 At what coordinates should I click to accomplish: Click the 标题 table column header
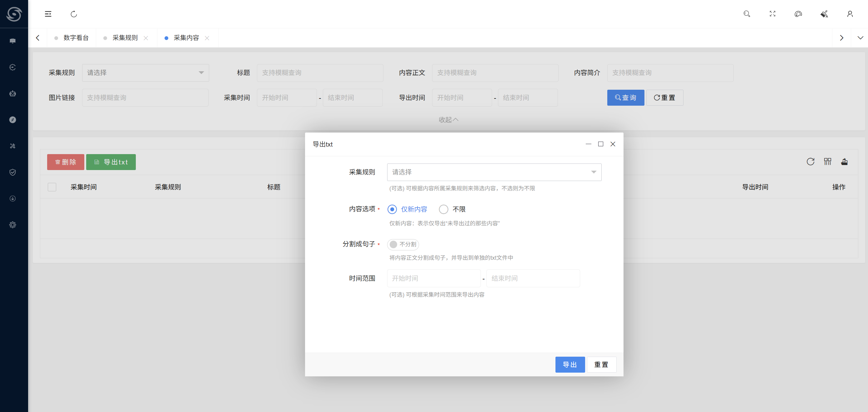[x=274, y=187]
